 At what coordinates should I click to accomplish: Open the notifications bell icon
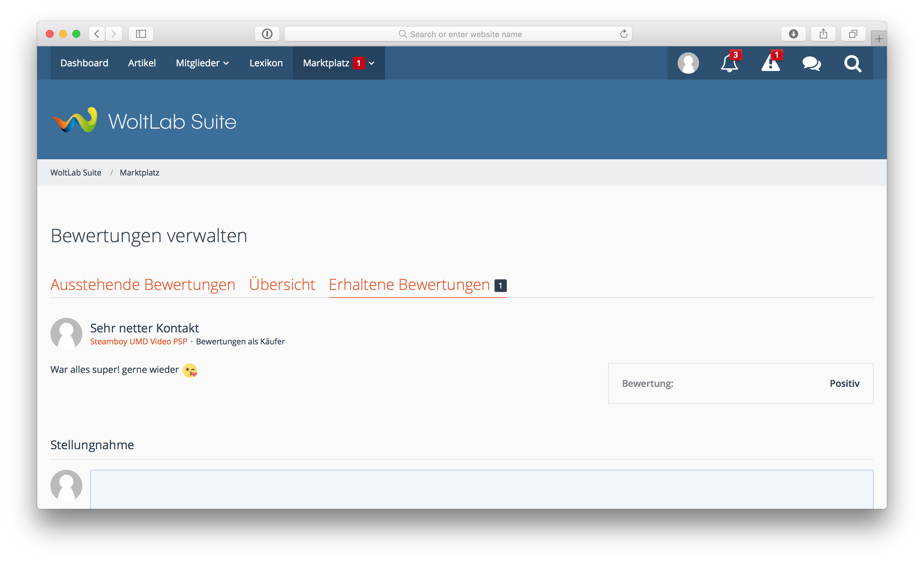(x=729, y=63)
